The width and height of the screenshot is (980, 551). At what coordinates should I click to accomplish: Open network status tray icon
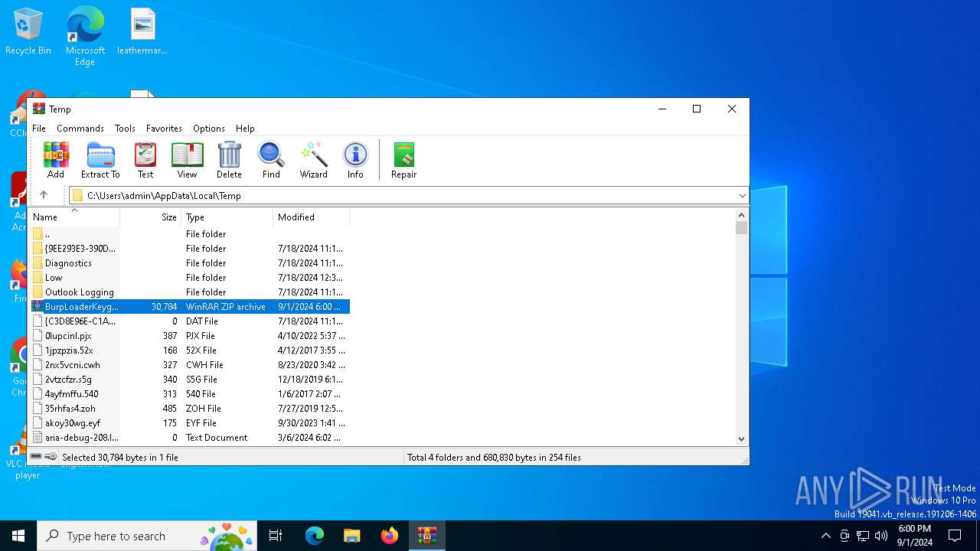coord(863,536)
